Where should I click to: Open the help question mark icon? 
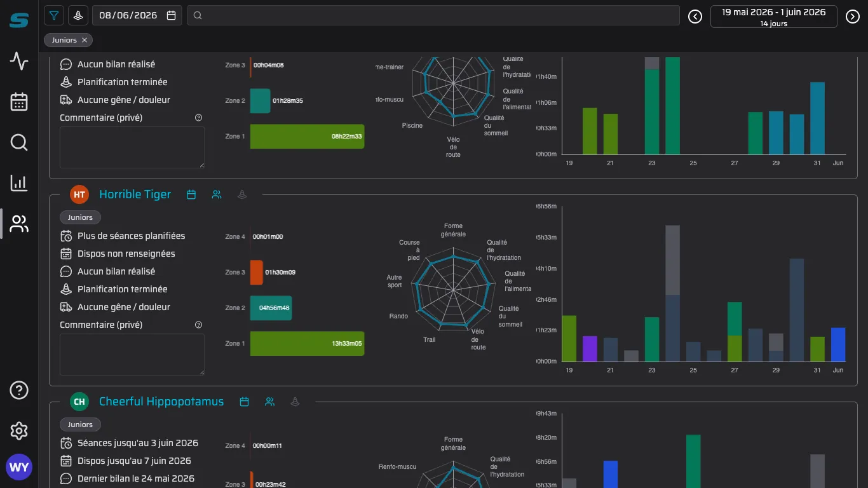point(19,390)
